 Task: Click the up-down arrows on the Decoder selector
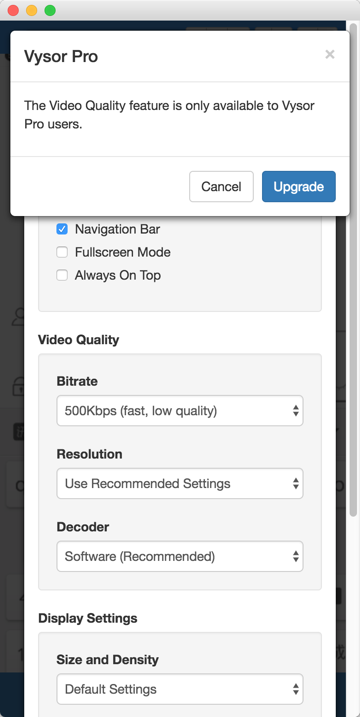coord(296,556)
